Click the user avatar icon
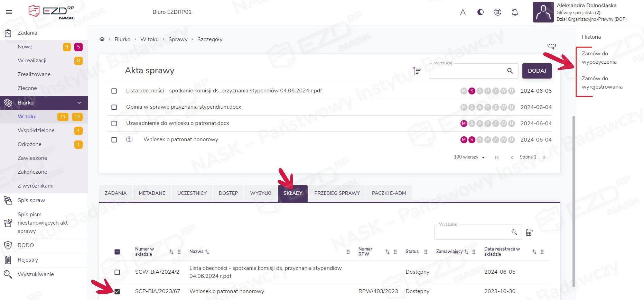Image resolution: width=644 pixels, height=300 pixels. (x=543, y=12)
